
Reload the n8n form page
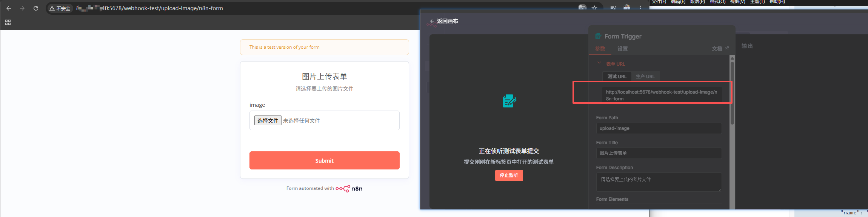36,8
